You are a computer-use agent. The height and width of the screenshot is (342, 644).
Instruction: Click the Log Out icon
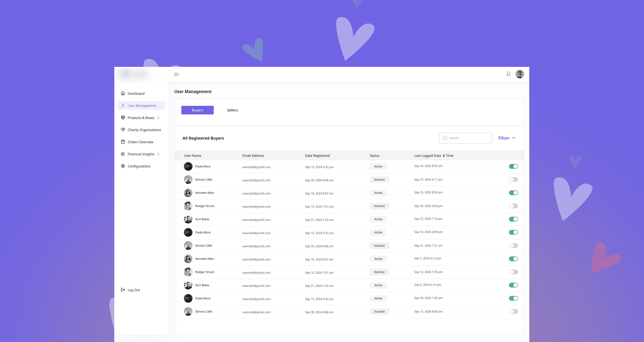123,290
